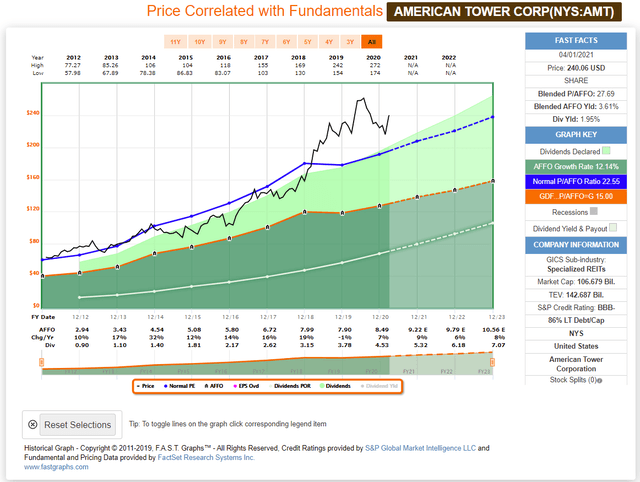Click the Reset Selections button

(x=78, y=425)
